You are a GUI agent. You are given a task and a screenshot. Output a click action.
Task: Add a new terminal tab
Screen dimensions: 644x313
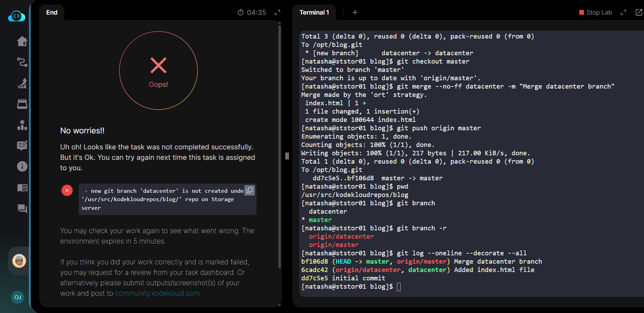[x=355, y=13]
